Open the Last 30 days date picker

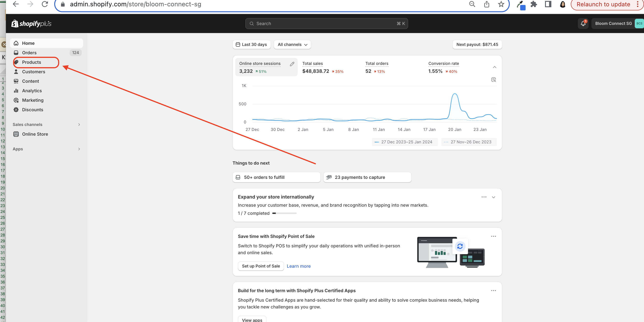(x=251, y=45)
